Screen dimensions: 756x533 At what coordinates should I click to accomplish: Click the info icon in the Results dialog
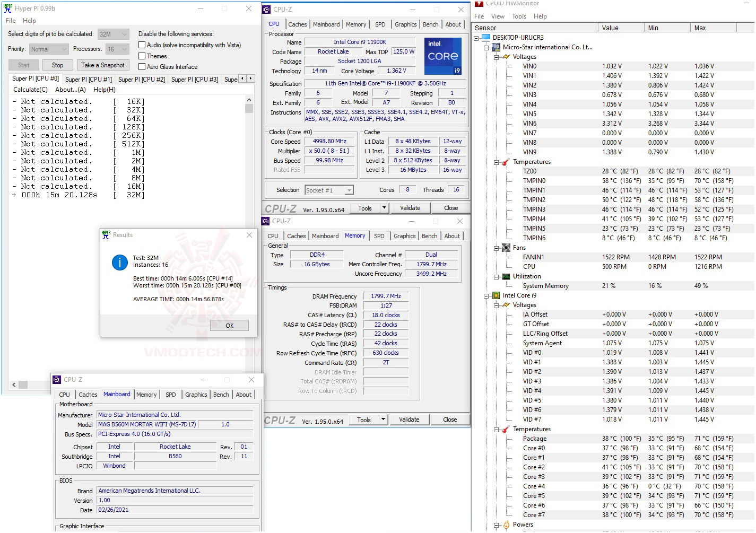[119, 263]
